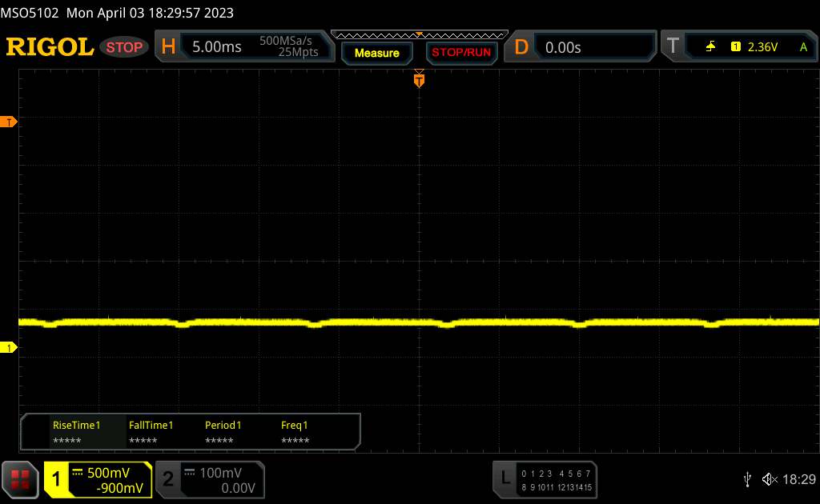
Task: Click the STOP/RUN button
Action: pyautogui.click(x=461, y=53)
